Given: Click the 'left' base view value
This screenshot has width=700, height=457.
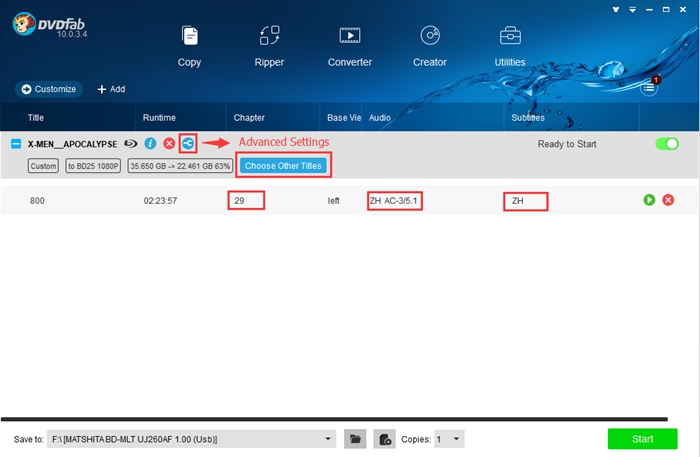Looking at the screenshot, I should [333, 201].
